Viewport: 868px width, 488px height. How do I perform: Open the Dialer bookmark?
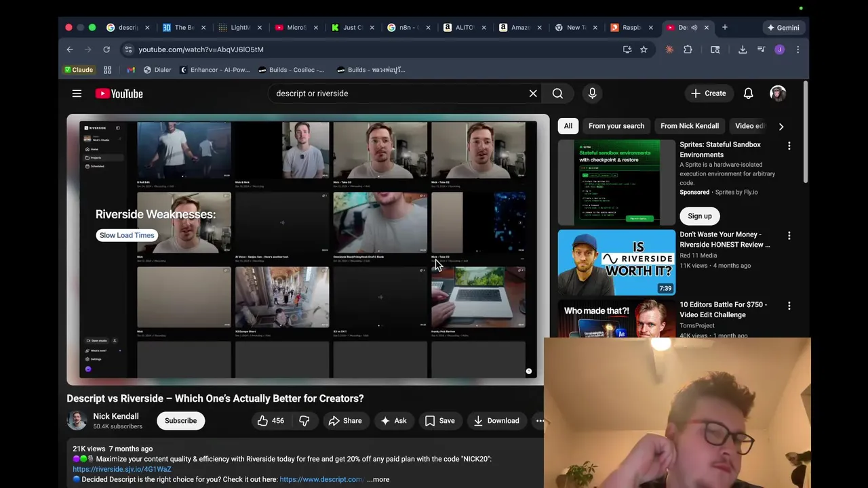click(x=157, y=70)
